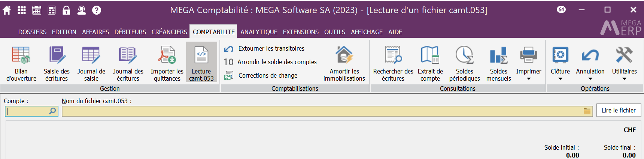Screen dimensions: 644x159
Task: Open Bilan d'ouverture tool
Action: coord(21,62)
